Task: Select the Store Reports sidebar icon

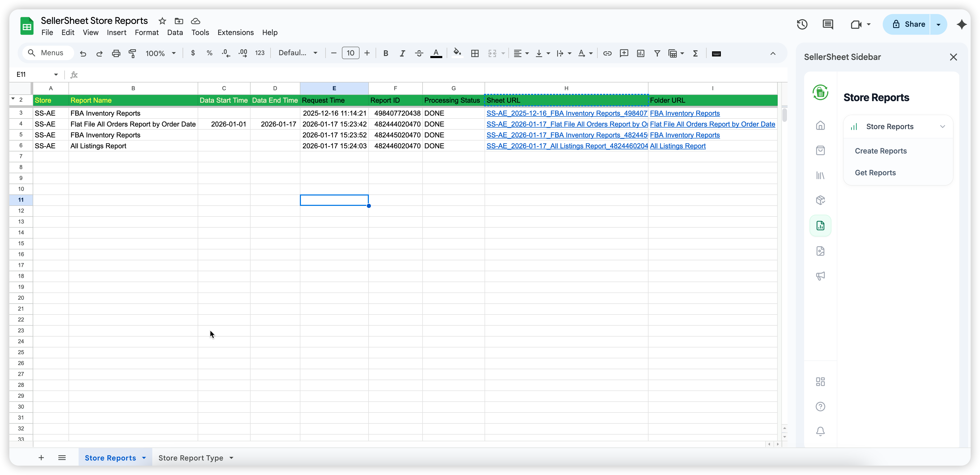Action: (x=820, y=226)
